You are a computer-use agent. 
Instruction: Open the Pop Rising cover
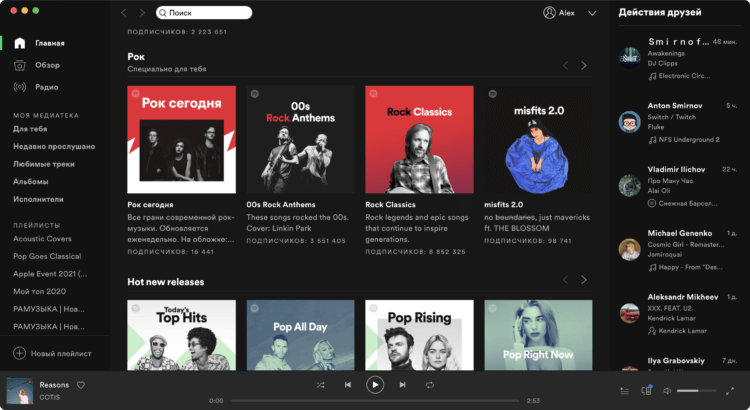(x=419, y=335)
